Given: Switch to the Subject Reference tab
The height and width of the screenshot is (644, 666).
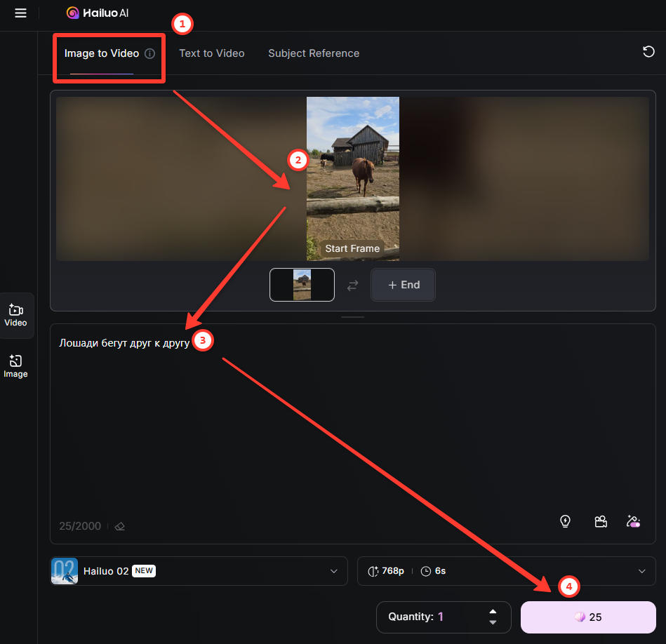Looking at the screenshot, I should 314,53.
